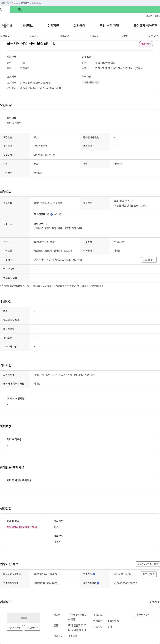Jump to the 근무조건 section tab
This screenshot has height=644, width=160.
(x=34, y=36)
